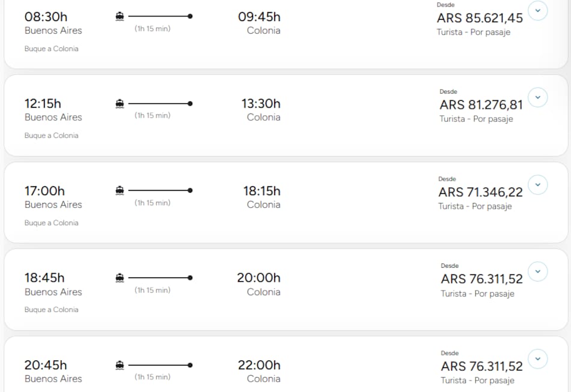Click the 08:30h Buenos Aires departure time
Image resolution: width=571 pixels, height=392 pixels.
pyautogui.click(x=46, y=17)
